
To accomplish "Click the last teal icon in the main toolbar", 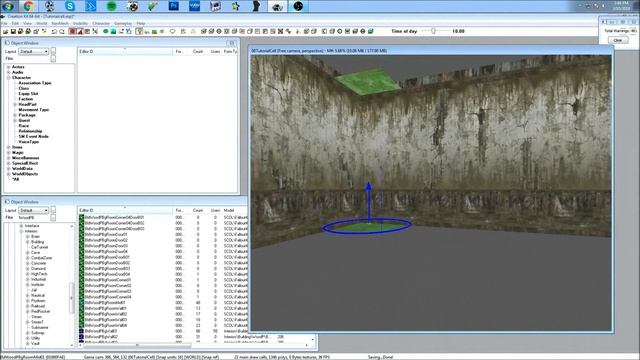I will tap(370, 31).
